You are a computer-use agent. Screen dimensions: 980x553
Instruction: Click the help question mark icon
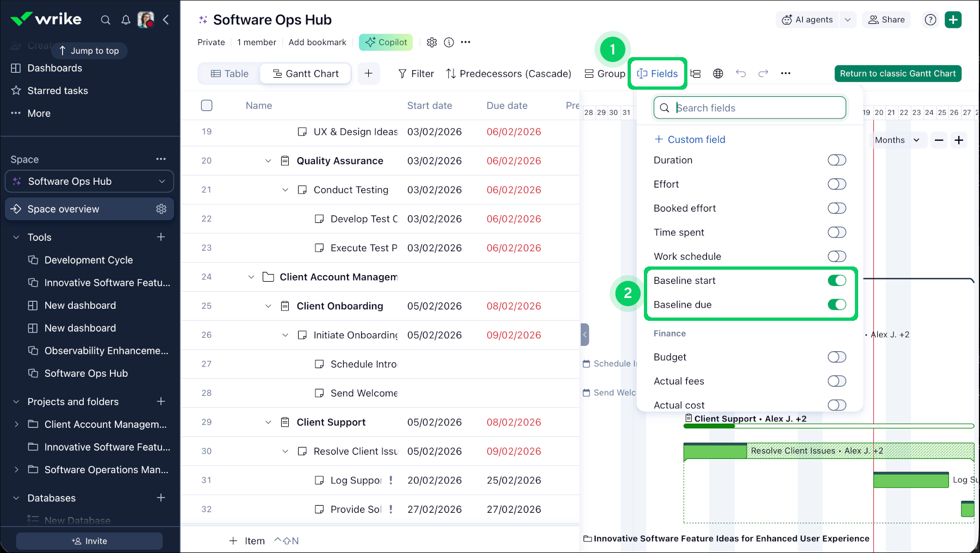(931, 20)
